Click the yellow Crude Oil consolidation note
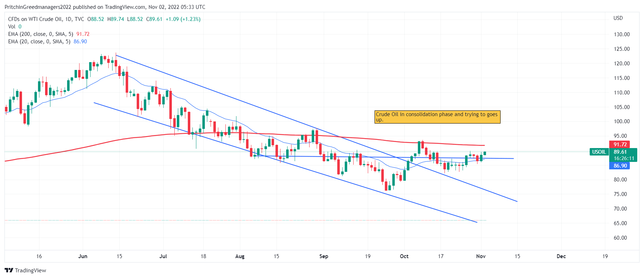The height and width of the screenshot is (278, 644). click(x=437, y=117)
